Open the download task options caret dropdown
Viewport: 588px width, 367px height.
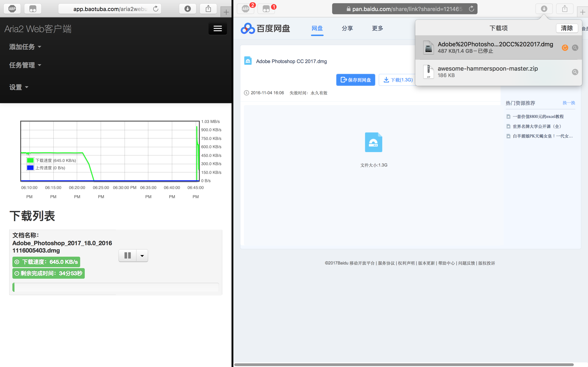142,255
